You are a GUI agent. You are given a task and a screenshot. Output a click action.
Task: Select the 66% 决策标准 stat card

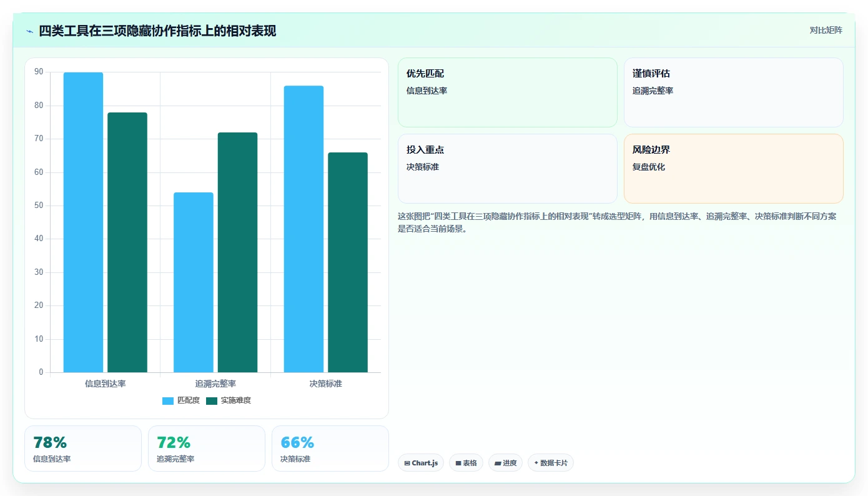coord(330,449)
